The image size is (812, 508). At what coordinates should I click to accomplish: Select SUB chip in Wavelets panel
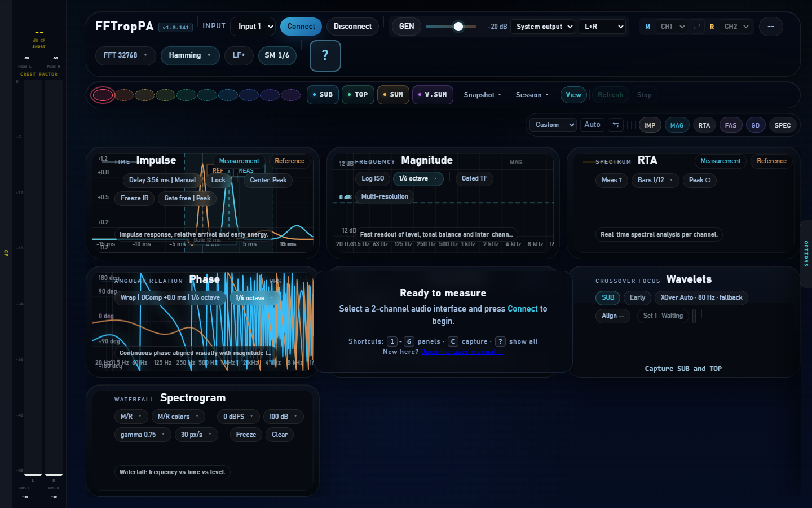608,297
